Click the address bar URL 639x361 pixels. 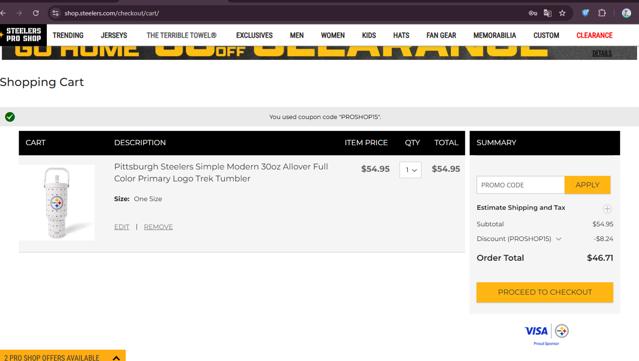tap(112, 13)
